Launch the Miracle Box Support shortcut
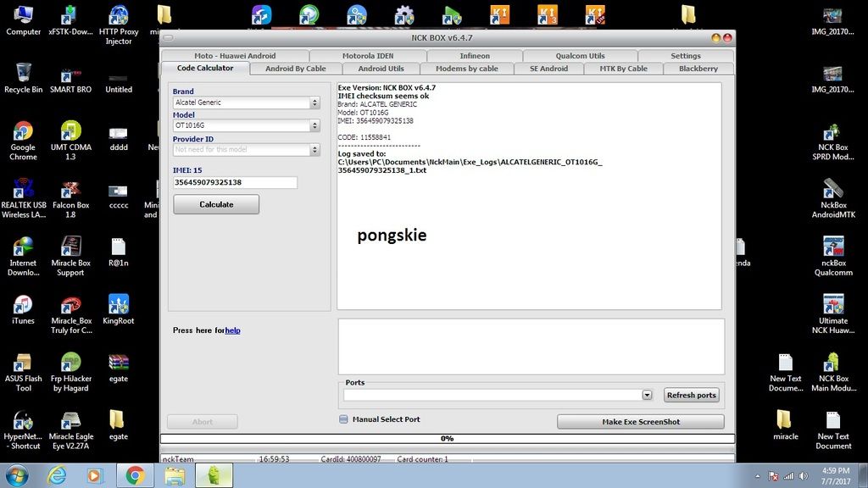 [70, 247]
